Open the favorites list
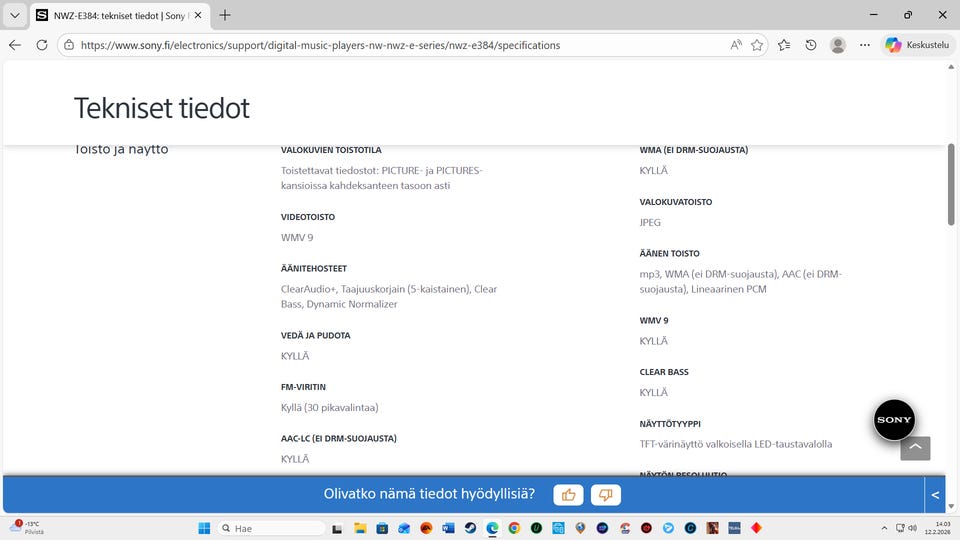The height and width of the screenshot is (540, 960). [x=784, y=45]
